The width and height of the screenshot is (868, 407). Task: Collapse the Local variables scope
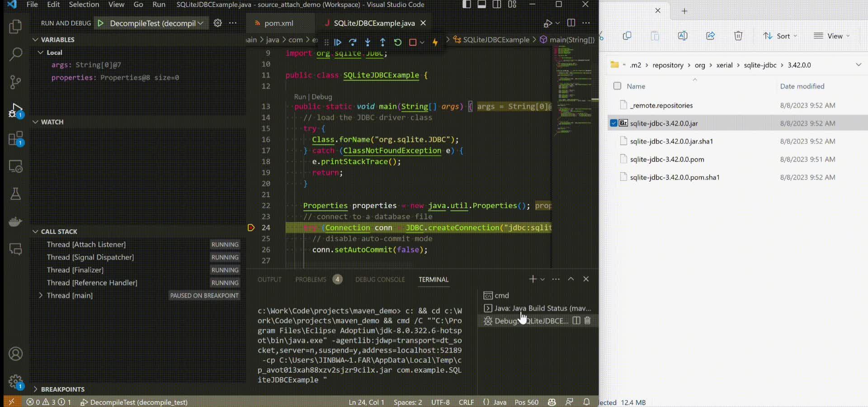click(x=41, y=52)
